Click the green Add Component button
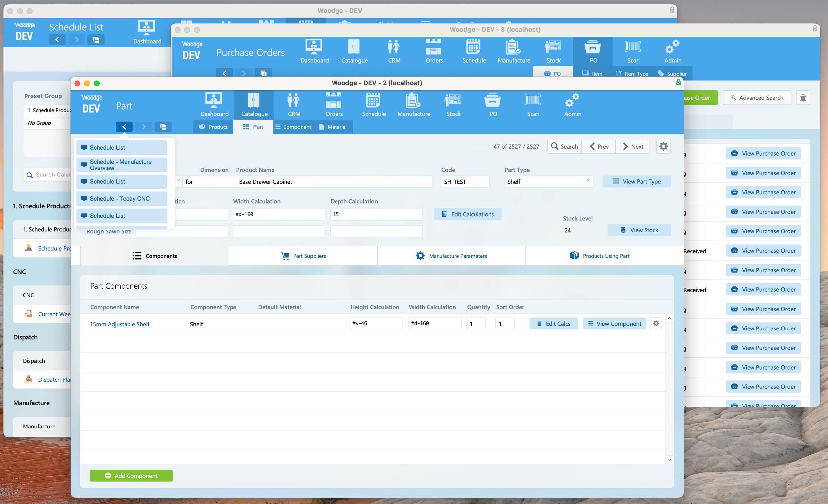This screenshot has height=504, width=828. pos(131,476)
